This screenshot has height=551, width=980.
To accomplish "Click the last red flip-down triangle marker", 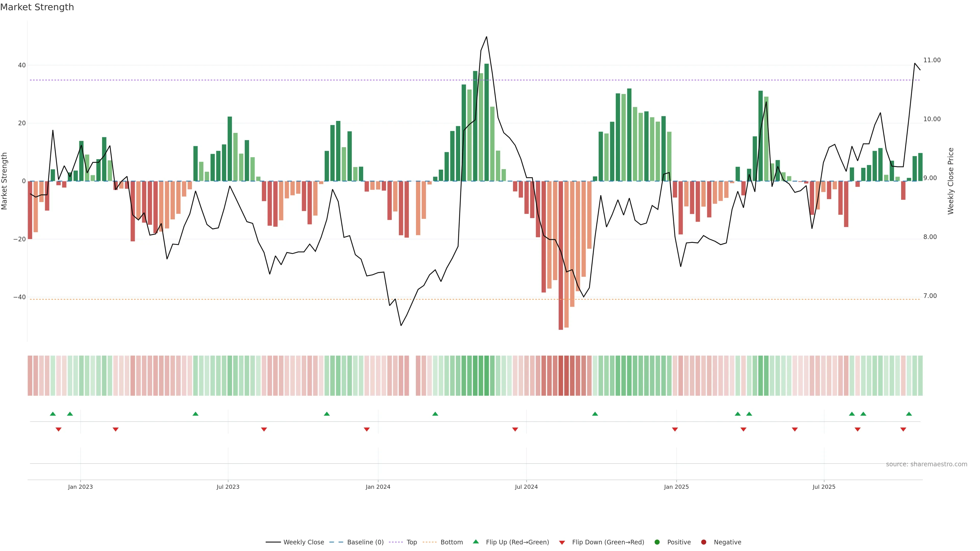I will (x=903, y=429).
